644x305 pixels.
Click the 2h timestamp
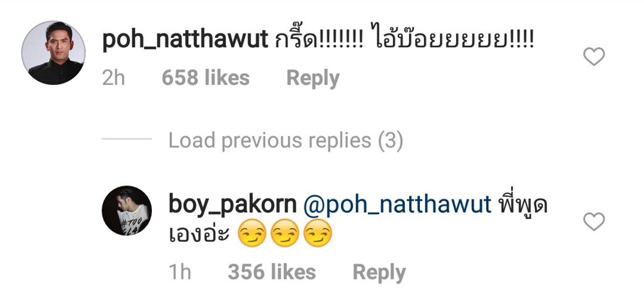114,78
